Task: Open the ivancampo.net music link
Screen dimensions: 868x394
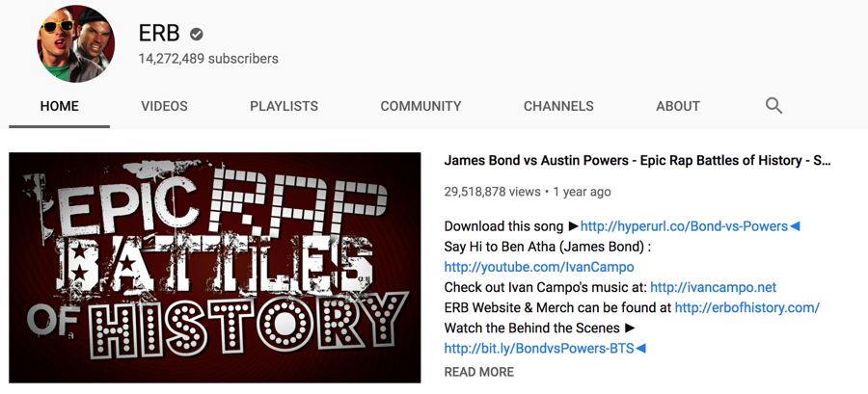Action: coord(713,287)
